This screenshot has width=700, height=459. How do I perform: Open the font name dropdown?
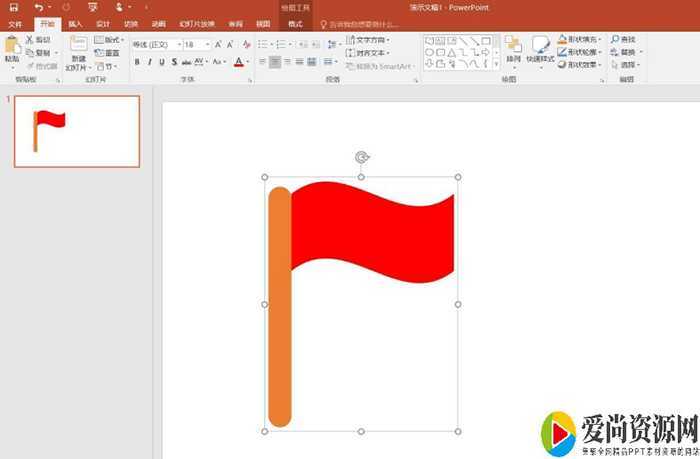click(x=177, y=45)
